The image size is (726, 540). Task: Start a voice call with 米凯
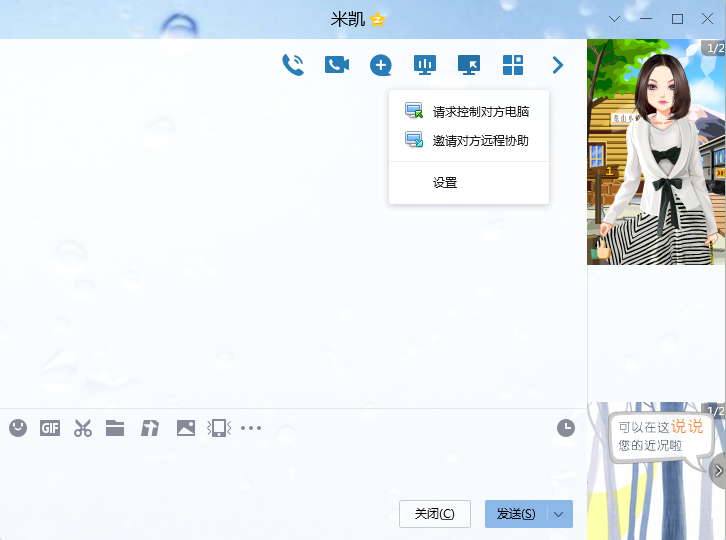(293, 65)
